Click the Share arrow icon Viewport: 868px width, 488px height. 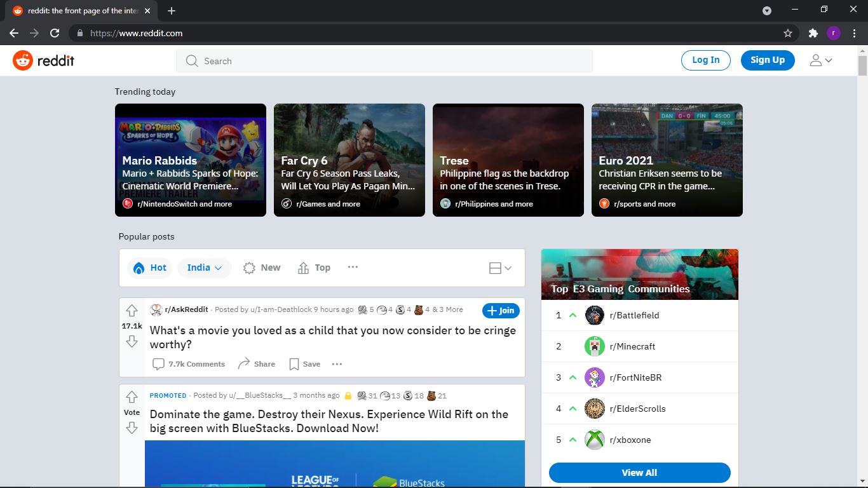tap(243, 364)
